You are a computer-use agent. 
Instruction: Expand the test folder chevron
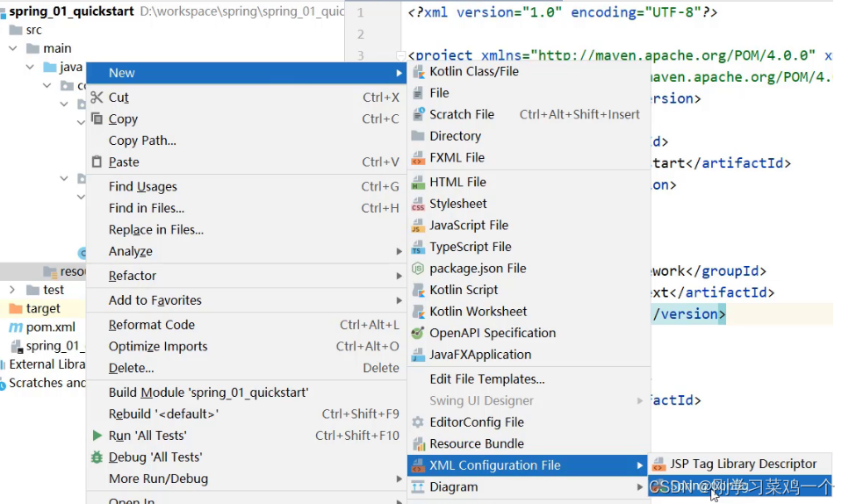click(x=12, y=290)
